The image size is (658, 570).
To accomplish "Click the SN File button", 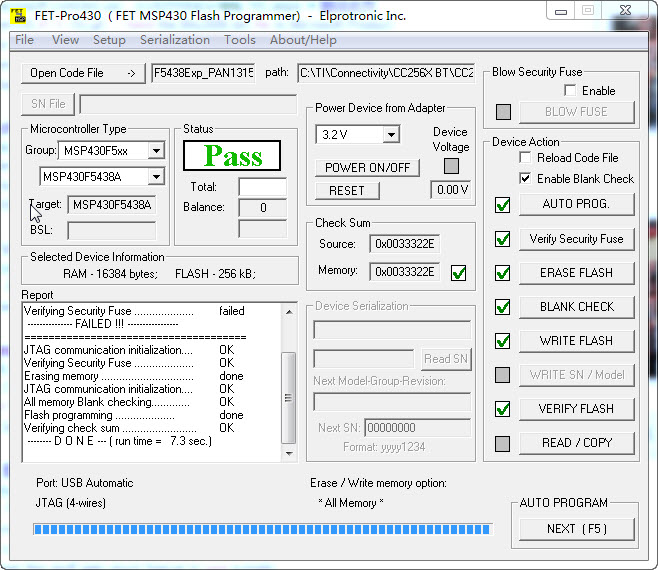I will [x=48, y=104].
